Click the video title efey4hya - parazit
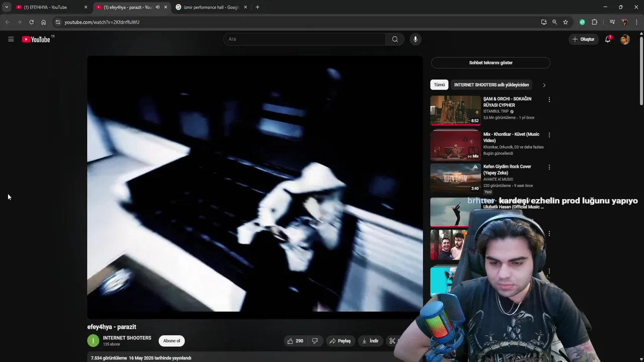 (x=112, y=327)
